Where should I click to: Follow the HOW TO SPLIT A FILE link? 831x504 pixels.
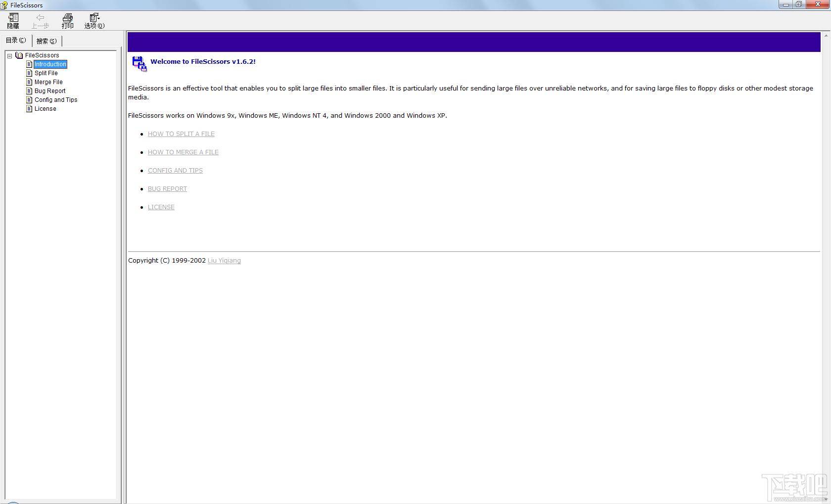[x=181, y=134]
